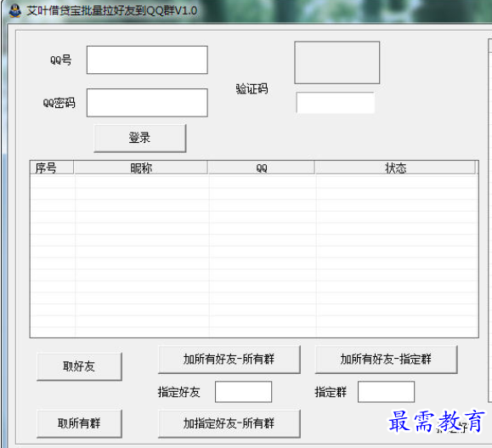This screenshot has width=492, height=448.
Task: Sort the list by the 状态 column header
Action: pos(395,167)
